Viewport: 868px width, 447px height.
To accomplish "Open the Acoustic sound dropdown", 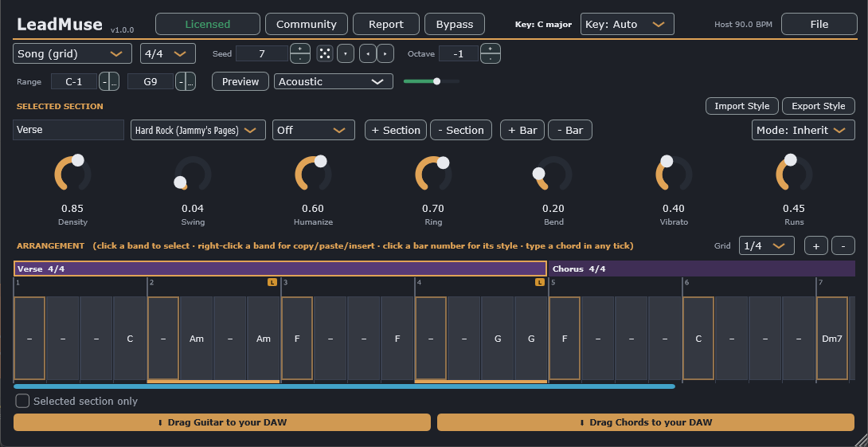I will 333,81.
